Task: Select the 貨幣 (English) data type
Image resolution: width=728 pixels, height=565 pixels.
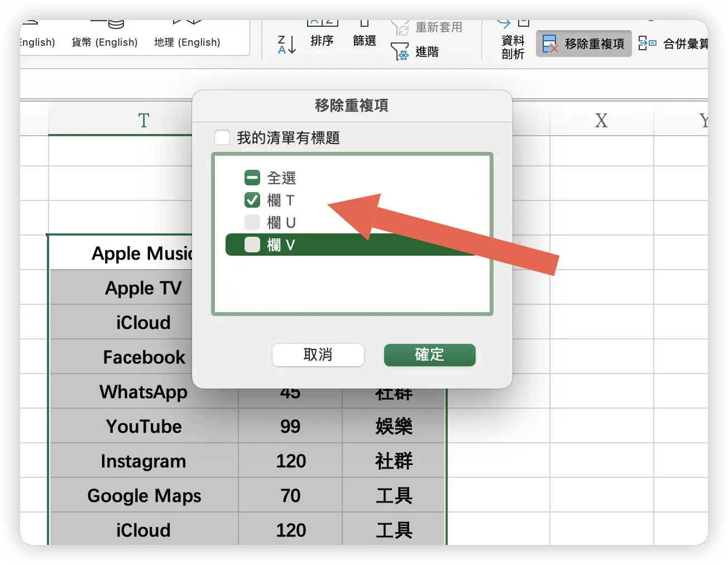Action: point(104,35)
